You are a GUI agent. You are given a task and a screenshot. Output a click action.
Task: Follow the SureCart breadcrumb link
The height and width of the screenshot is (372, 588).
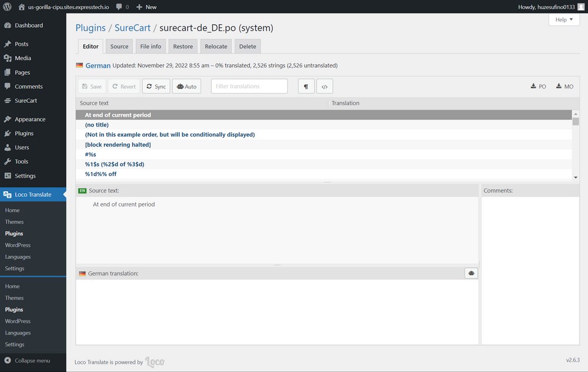tap(132, 28)
